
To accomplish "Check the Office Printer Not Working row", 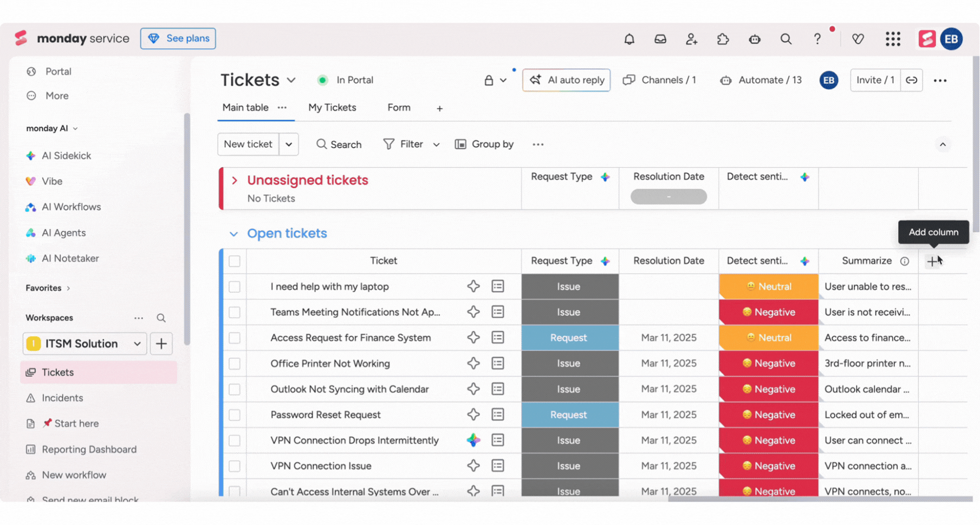I will (x=235, y=364).
